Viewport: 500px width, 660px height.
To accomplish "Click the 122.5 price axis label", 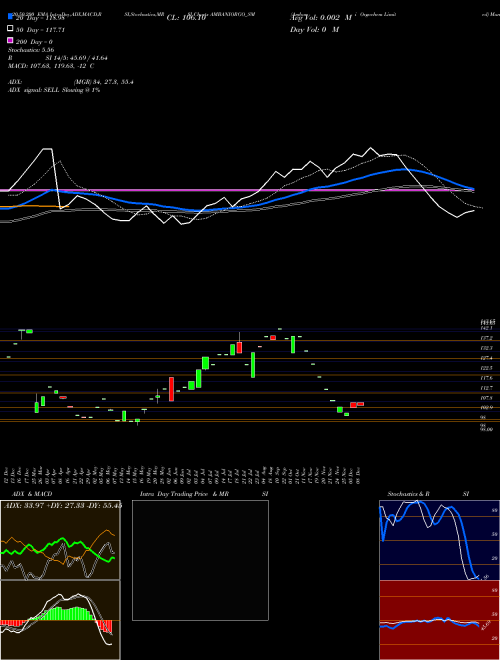I will tap(487, 368).
